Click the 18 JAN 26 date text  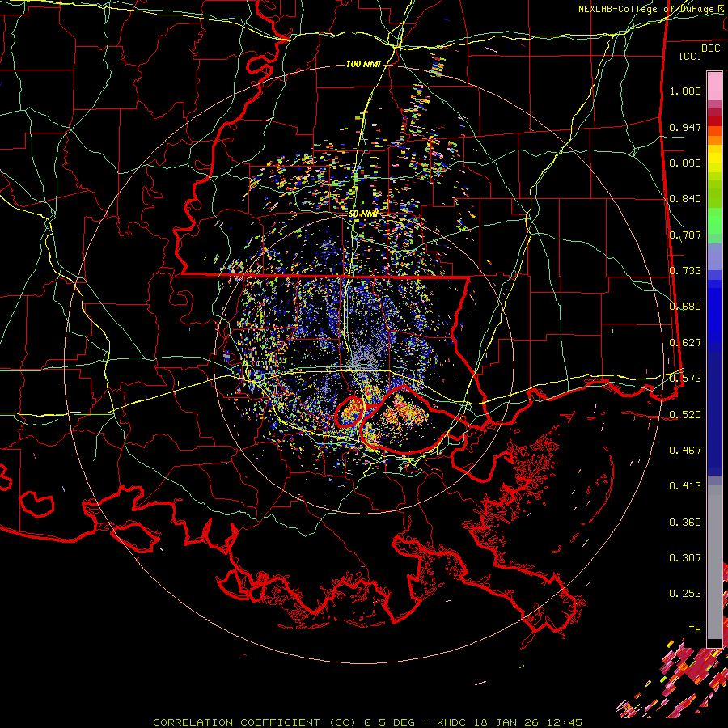(x=506, y=722)
